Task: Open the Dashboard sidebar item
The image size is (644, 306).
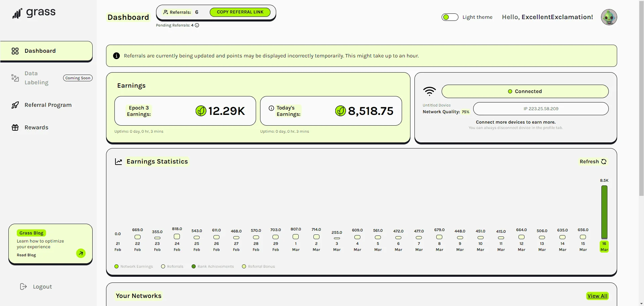Action: (x=46, y=51)
